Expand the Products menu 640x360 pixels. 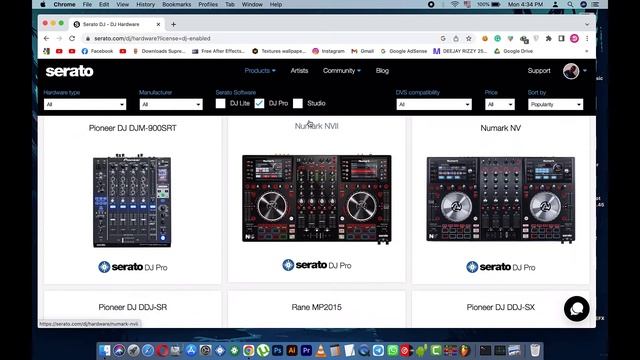tap(260, 71)
